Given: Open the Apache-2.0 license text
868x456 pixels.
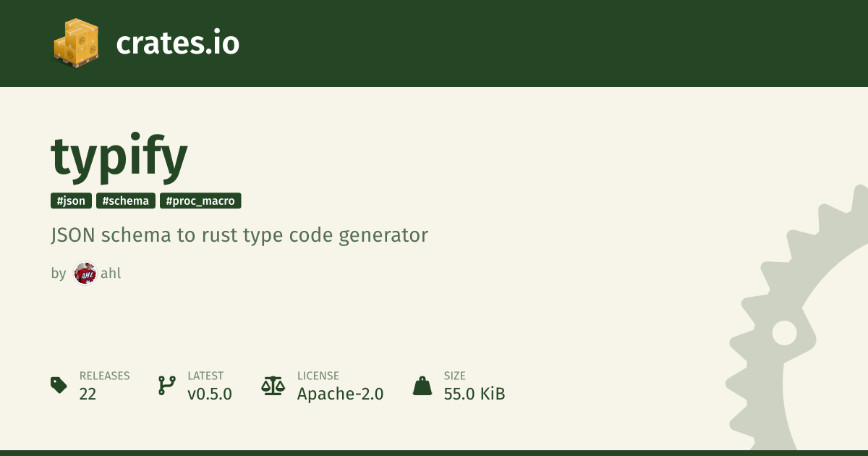Looking at the screenshot, I should (340, 394).
